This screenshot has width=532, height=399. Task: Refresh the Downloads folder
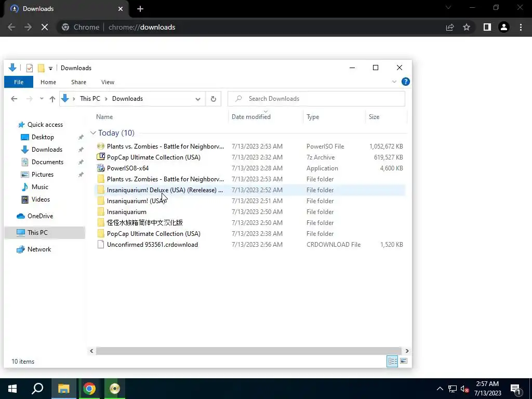[214, 99]
